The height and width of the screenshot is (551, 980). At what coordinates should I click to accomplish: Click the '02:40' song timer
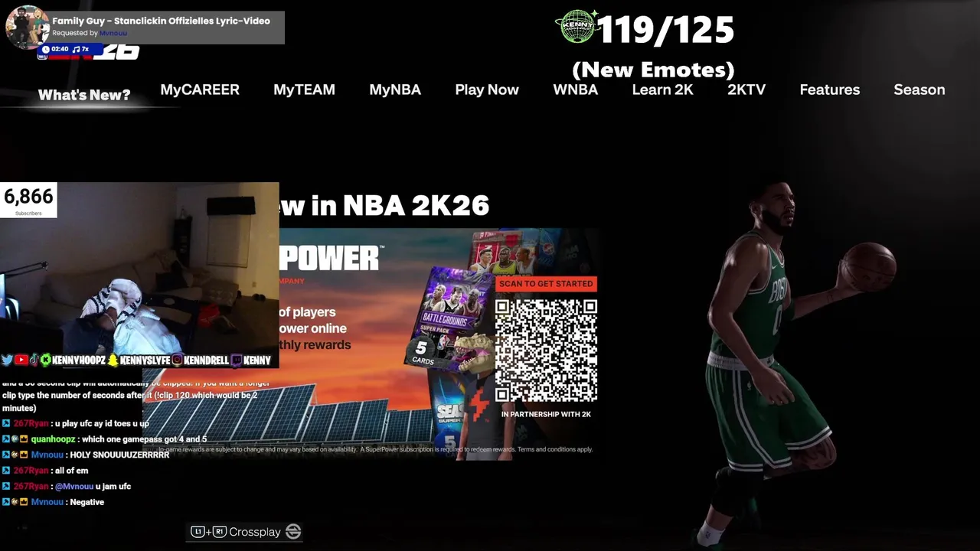[60, 49]
